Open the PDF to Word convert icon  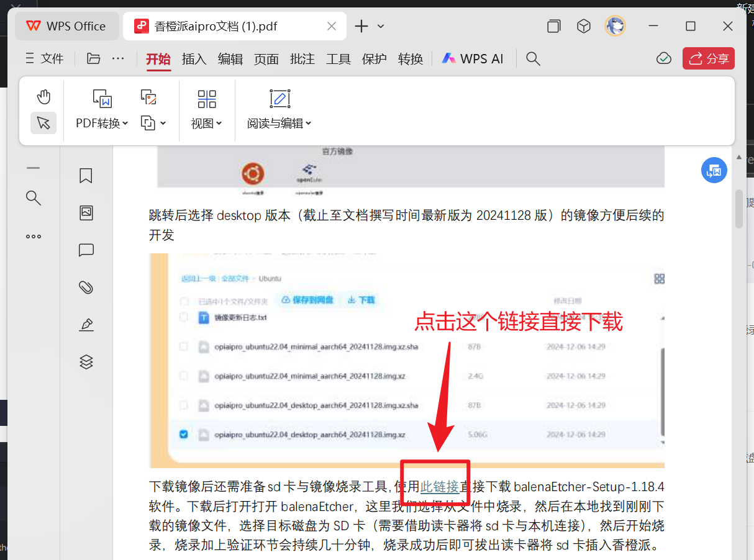(x=102, y=98)
